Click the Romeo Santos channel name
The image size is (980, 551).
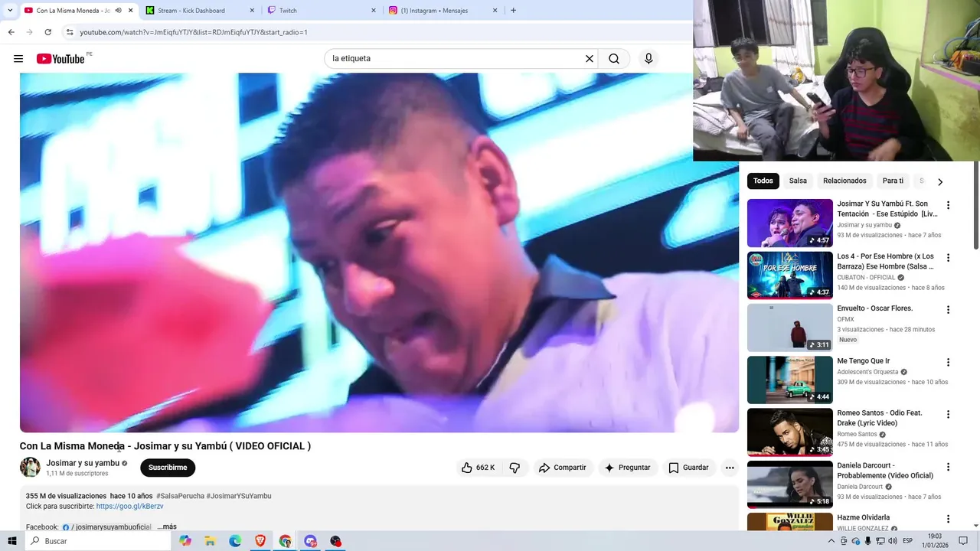tap(857, 434)
